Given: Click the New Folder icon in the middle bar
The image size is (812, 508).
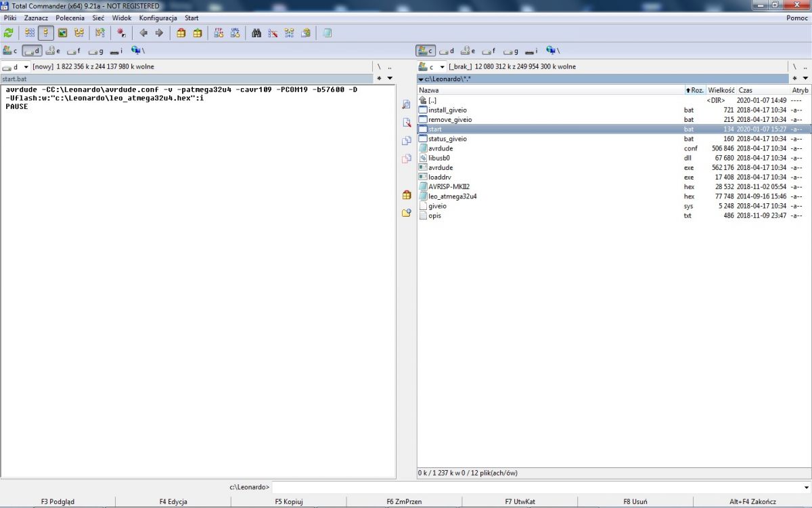Looking at the screenshot, I should click(406, 213).
